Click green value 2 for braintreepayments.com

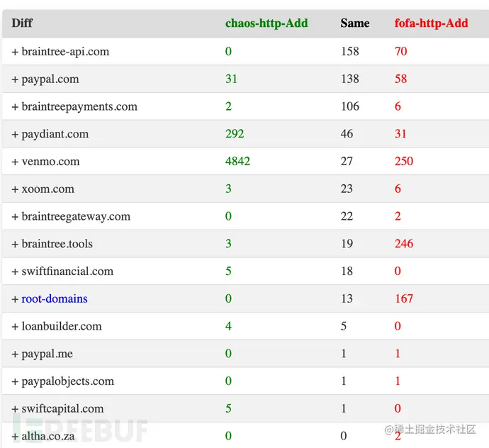click(x=229, y=106)
